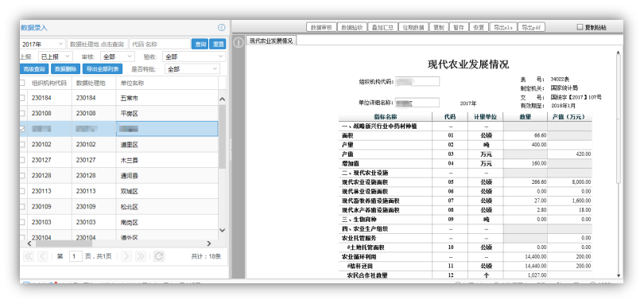Click the blue 重置 button
Image resolution: width=644 pixels, height=304 pixels.
click(x=218, y=44)
